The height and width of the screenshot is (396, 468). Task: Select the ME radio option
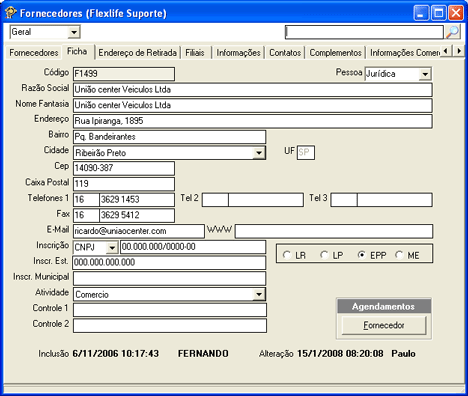399,255
